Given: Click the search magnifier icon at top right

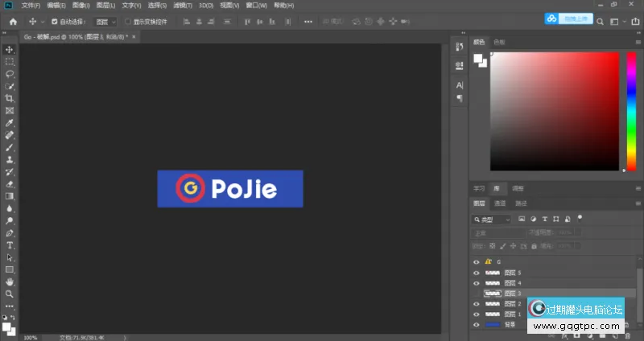Looking at the screenshot, I should (x=600, y=22).
